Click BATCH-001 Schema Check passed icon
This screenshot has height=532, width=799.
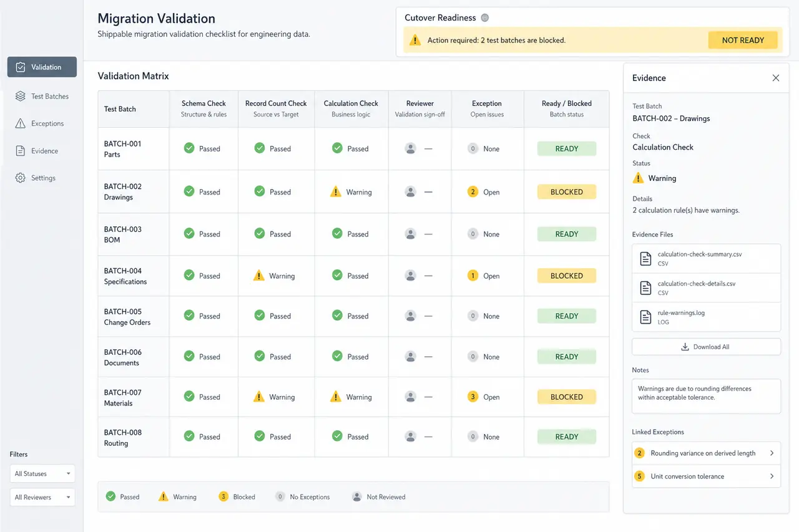tap(189, 148)
